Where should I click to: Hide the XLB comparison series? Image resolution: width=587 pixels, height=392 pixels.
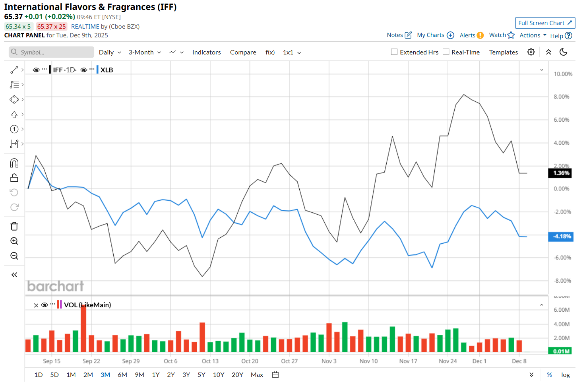[x=84, y=70]
